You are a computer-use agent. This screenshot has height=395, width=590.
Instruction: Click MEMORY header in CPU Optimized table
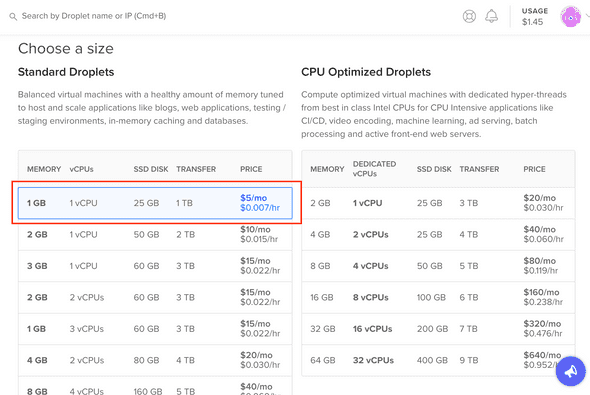(x=327, y=169)
